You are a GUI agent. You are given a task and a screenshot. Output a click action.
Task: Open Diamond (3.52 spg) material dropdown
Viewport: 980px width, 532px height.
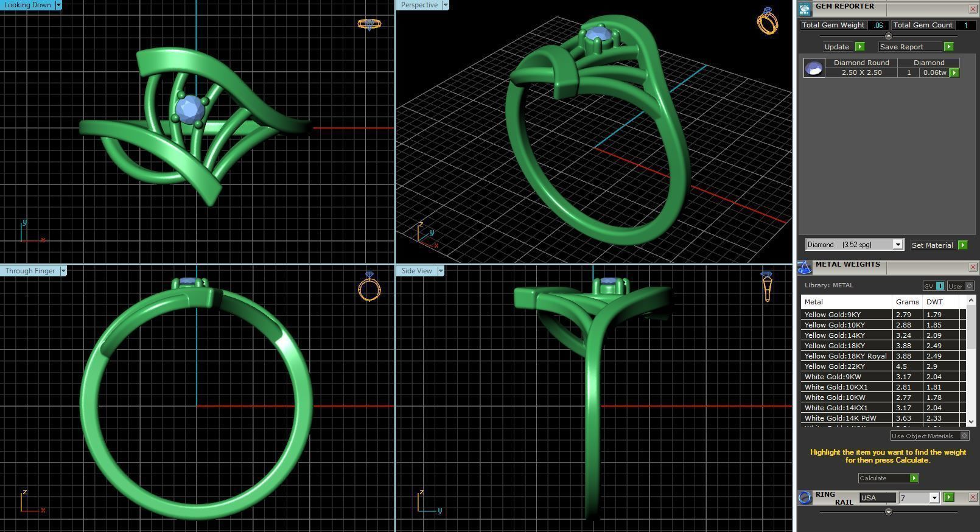897,245
